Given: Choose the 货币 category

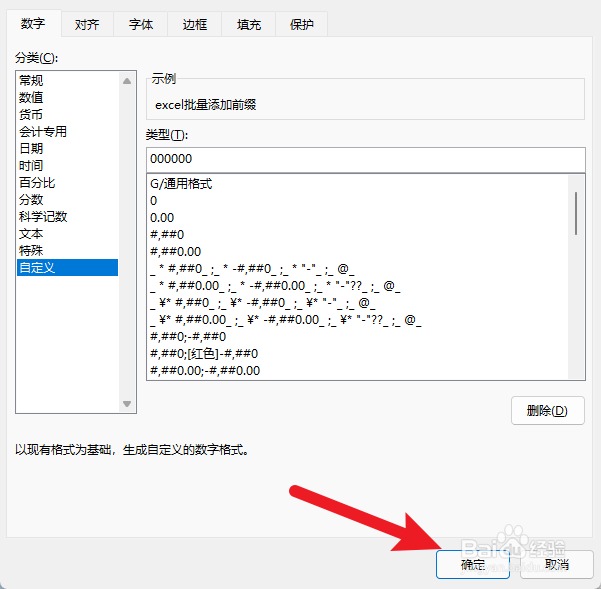Looking at the screenshot, I should click(67, 114).
